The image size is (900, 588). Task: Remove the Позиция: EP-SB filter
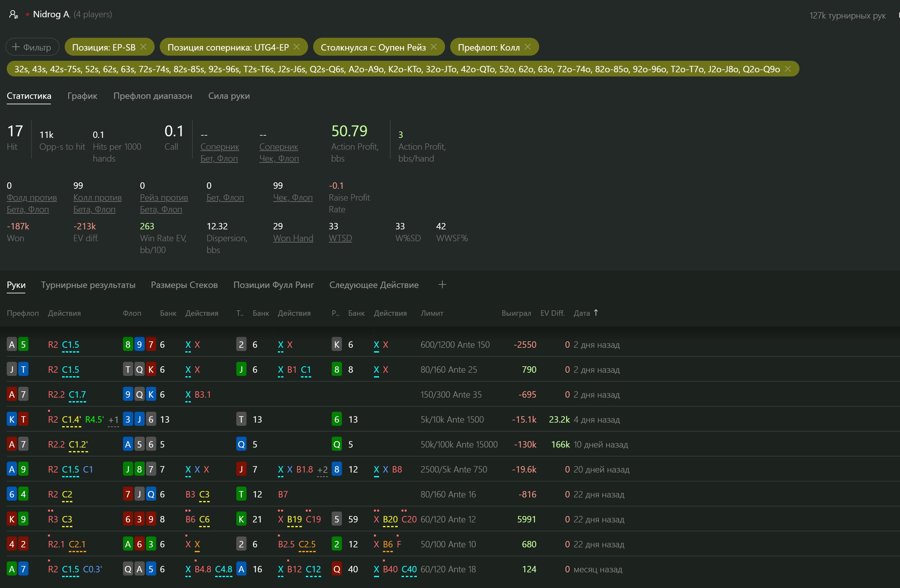(143, 47)
